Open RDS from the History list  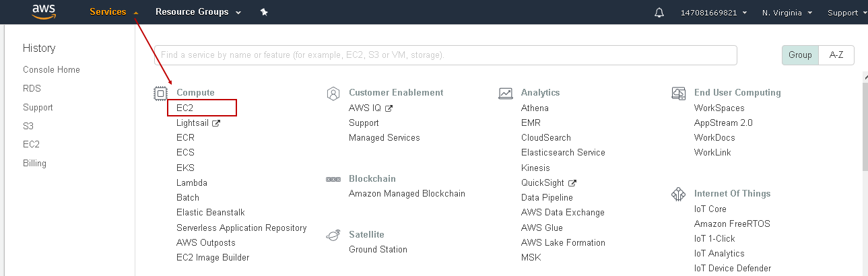pyautogui.click(x=31, y=88)
